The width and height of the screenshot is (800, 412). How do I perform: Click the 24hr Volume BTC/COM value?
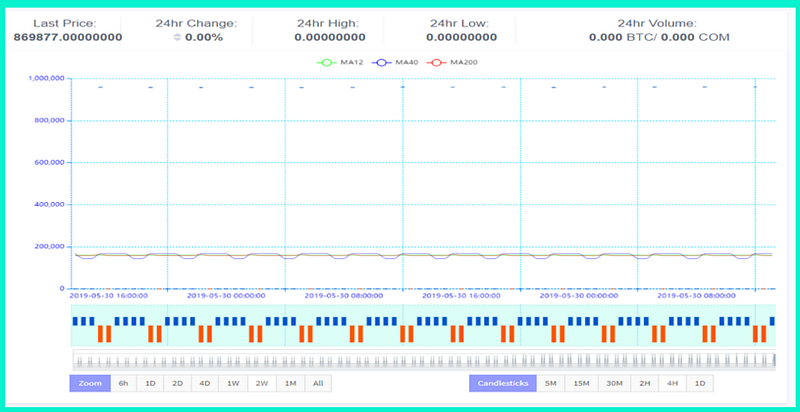[659, 37]
